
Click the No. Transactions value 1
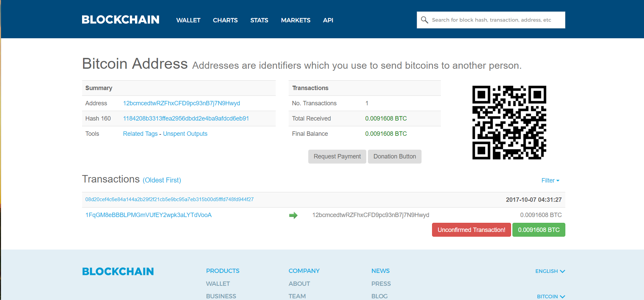tap(367, 103)
